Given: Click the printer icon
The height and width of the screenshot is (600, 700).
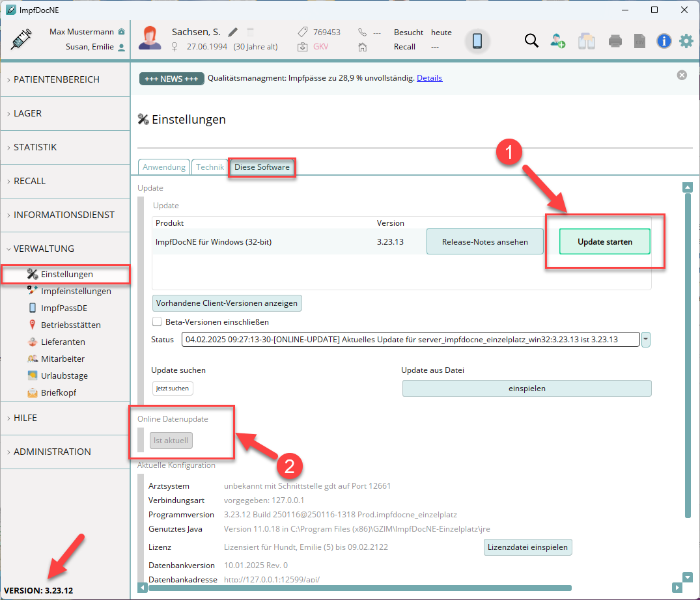Looking at the screenshot, I should (x=615, y=41).
